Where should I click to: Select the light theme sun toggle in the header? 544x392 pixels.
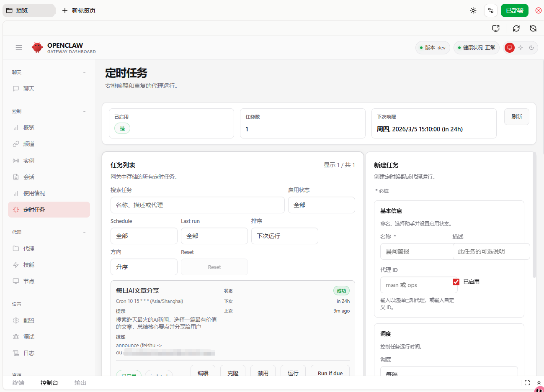click(521, 48)
